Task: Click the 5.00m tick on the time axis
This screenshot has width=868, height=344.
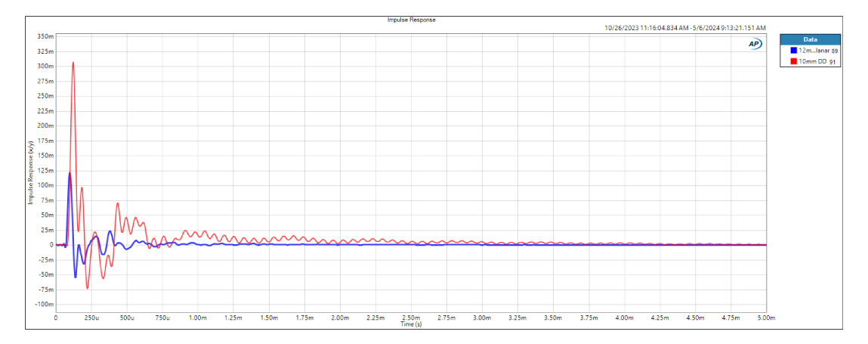Action: tap(766, 318)
